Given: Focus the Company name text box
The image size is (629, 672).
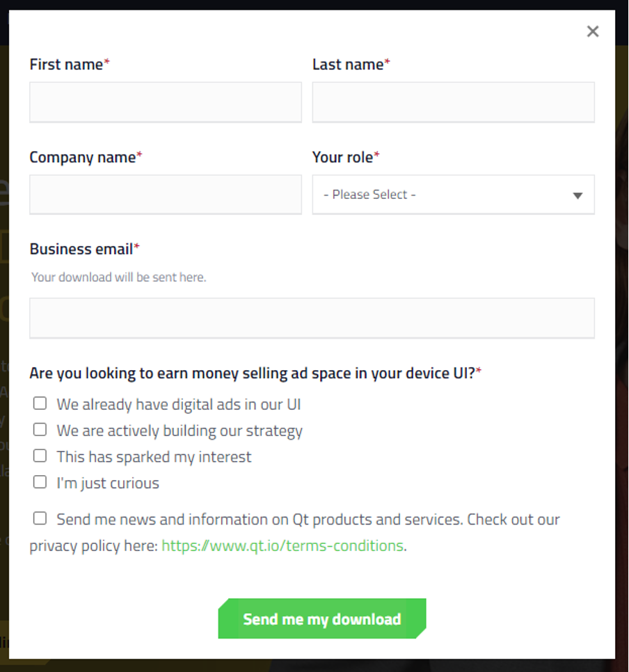Looking at the screenshot, I should click(x=166, y=194).
